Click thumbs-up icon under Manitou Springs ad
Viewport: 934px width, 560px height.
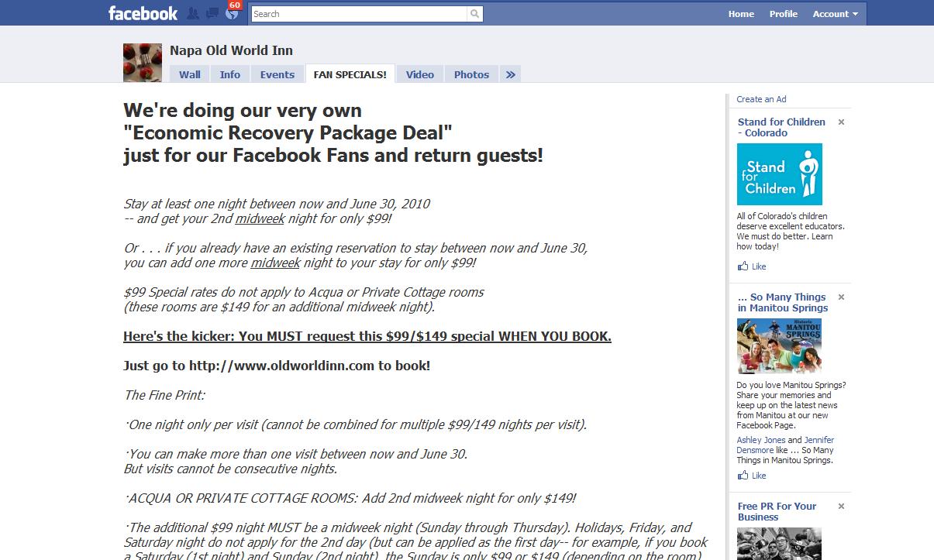click(x=743, y=475)
